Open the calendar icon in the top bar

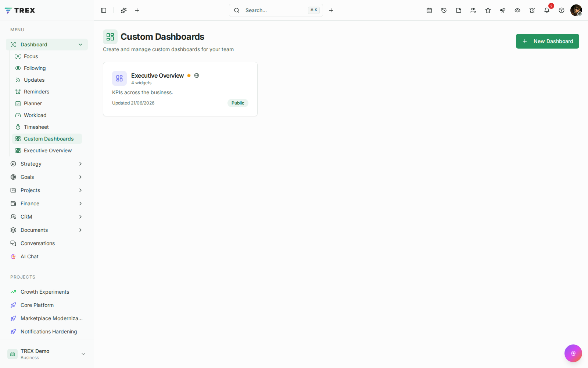[x=429, y=10]
